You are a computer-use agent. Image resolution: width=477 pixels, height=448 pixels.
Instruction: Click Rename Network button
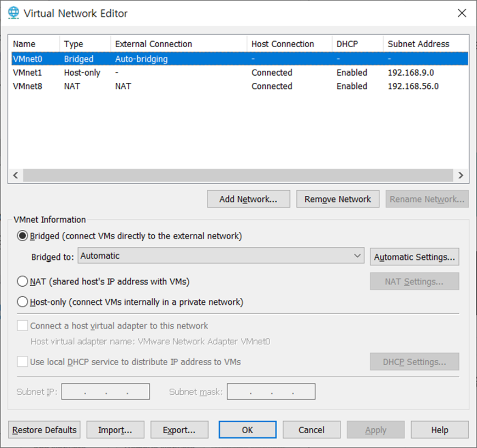[x=427, y=199]
